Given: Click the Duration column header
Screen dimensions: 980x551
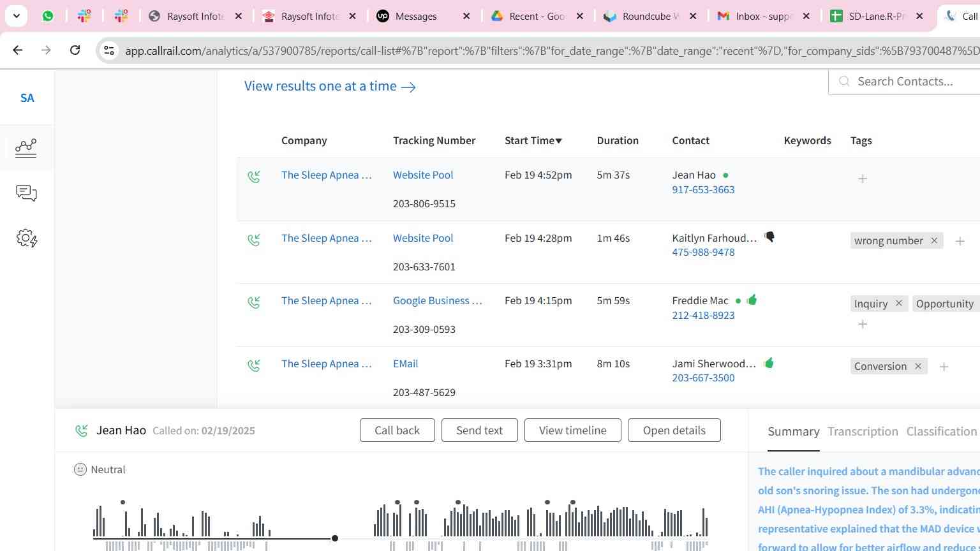Looking at the screenshot, I should point(617,140).
